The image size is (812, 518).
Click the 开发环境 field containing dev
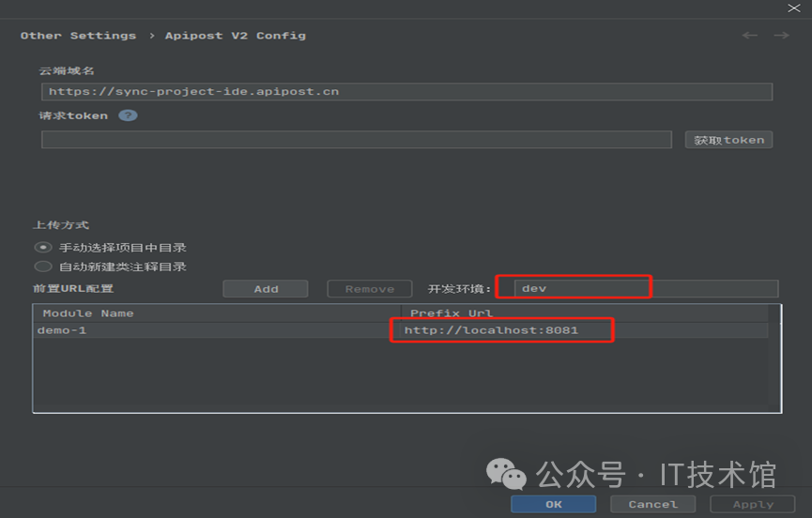click(646, 288)
